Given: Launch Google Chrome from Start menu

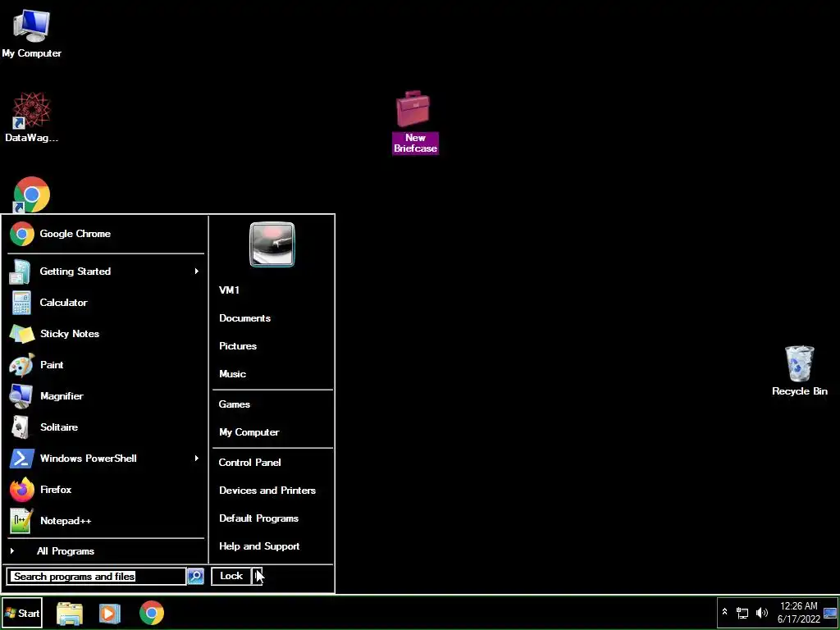Looking at the screenshot, I should (106, 234).
